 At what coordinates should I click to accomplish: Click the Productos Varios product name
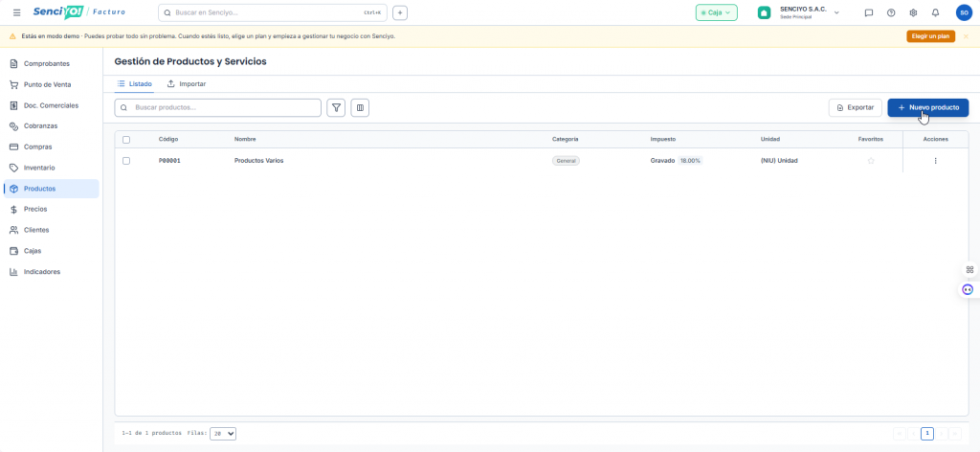point(258,161)
